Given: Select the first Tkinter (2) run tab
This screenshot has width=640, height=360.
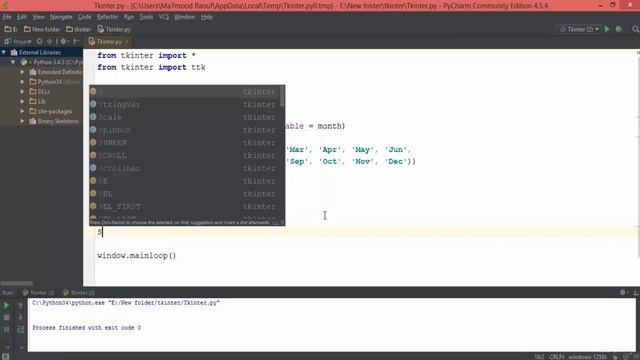Looking at the screenshot, I should [x=38, y=293].
